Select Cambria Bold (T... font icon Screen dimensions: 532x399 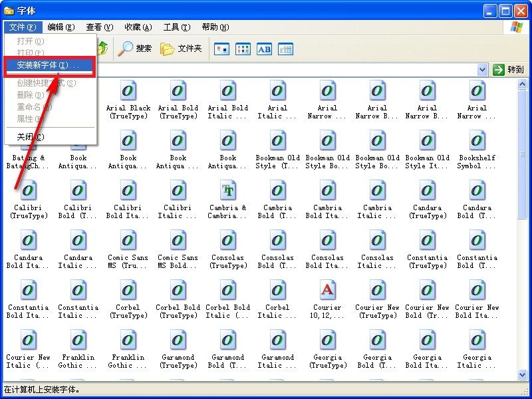pyautogui.click(x=277, y=190)
